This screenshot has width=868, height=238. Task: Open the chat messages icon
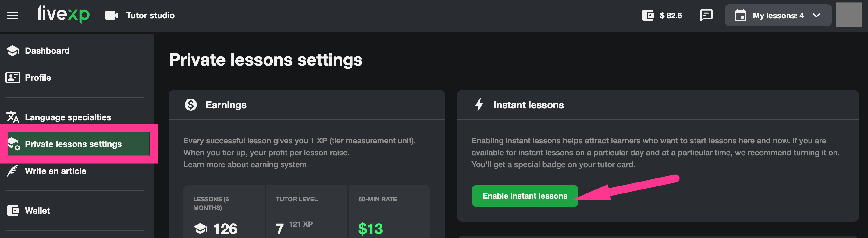click(706, 16)
